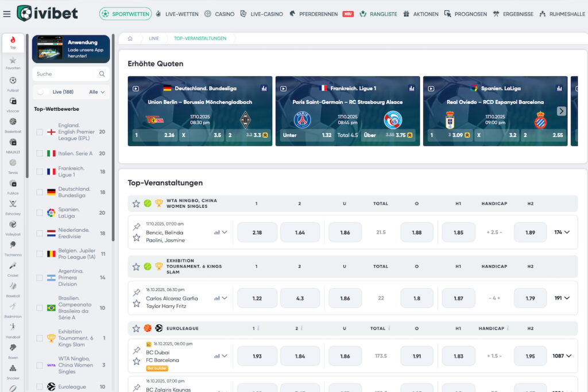Open Rangliste tab

coord(378,14)
